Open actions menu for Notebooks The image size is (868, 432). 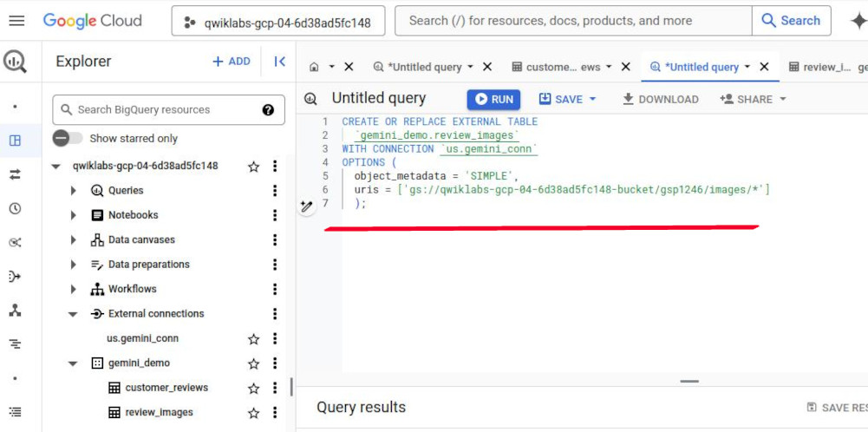click(x=275, y=215)
